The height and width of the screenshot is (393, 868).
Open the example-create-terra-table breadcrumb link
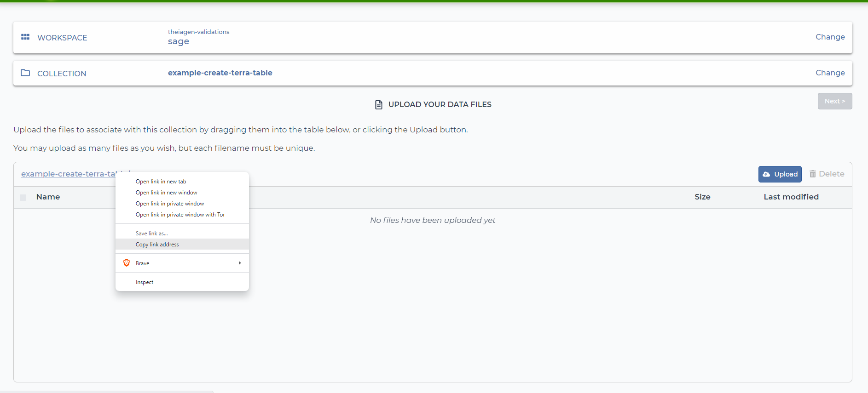point(68,174)
